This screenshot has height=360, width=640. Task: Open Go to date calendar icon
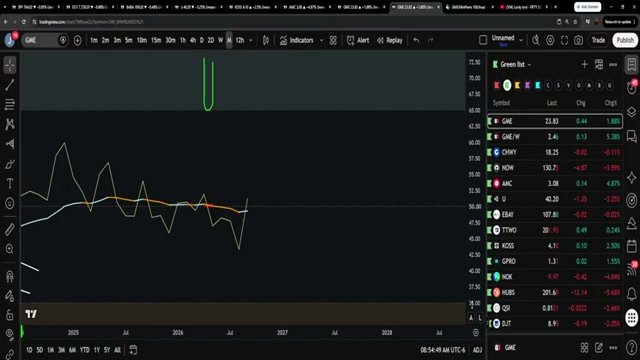pyautogui.click(x=133, y=350)
